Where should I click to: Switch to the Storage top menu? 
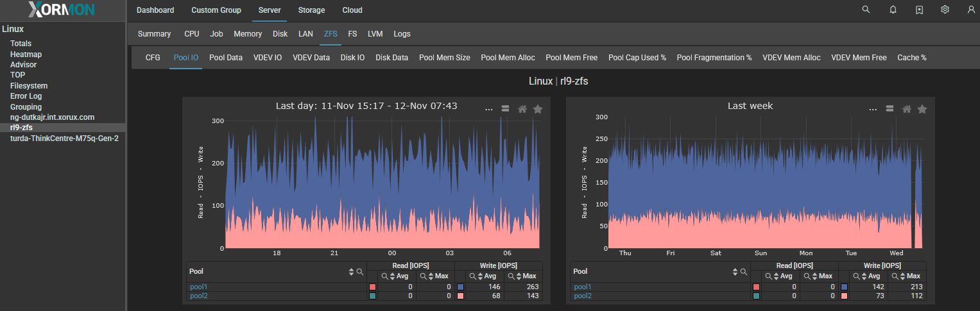pos(311,10)
